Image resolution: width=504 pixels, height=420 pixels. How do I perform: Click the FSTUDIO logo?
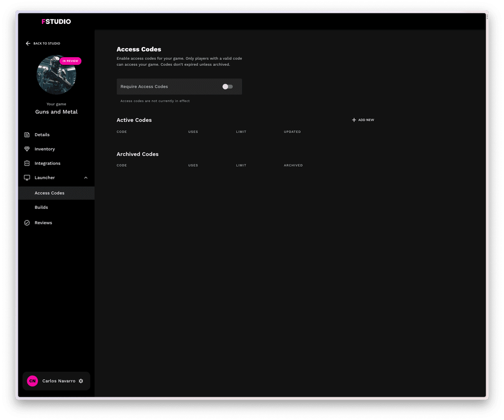point(56,21)
